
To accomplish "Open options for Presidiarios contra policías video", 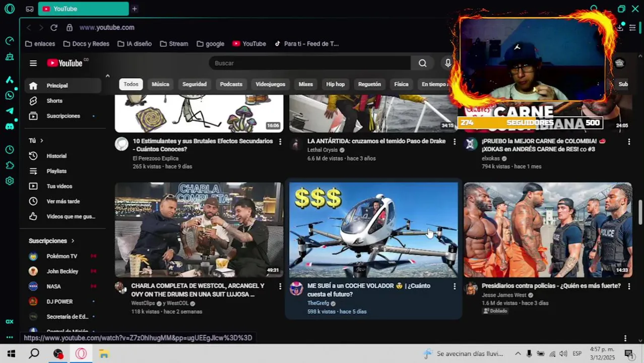I will coord(629,286).
